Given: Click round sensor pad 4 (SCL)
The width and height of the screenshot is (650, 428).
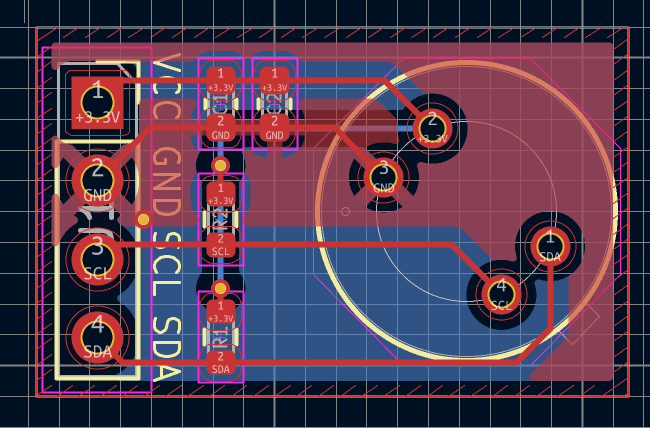Looking at the screenshot, I should [x=501, y=293].
